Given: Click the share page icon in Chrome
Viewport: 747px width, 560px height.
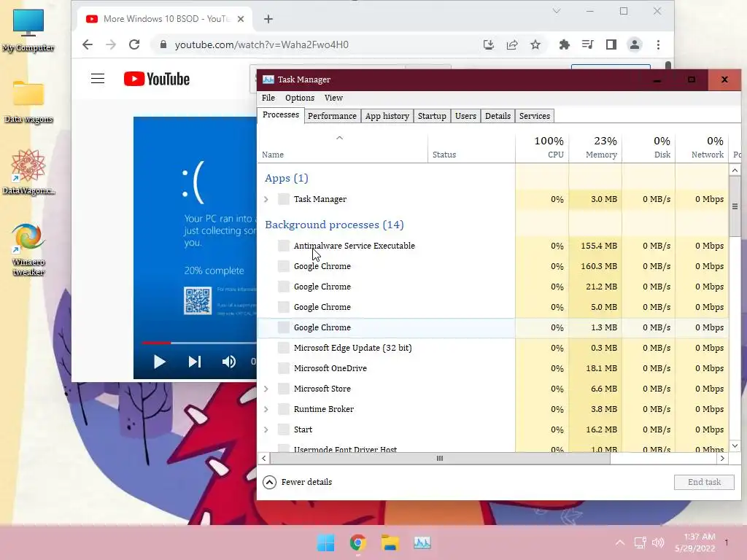Looking at the screenshot, I should click(512, 44).
